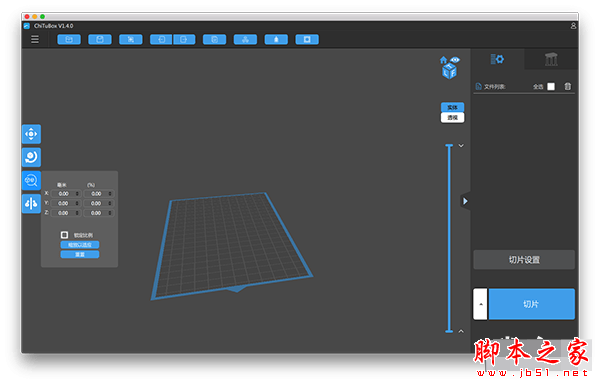Image resolution: width=600 pixels, height=384 pixels.
Task: Click the Z millimeter scale field
Action: [x=66, y=213]
